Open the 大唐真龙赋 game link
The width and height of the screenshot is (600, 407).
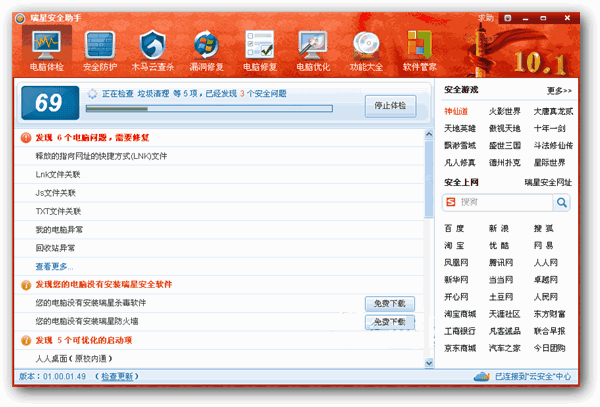pos(553,111)
